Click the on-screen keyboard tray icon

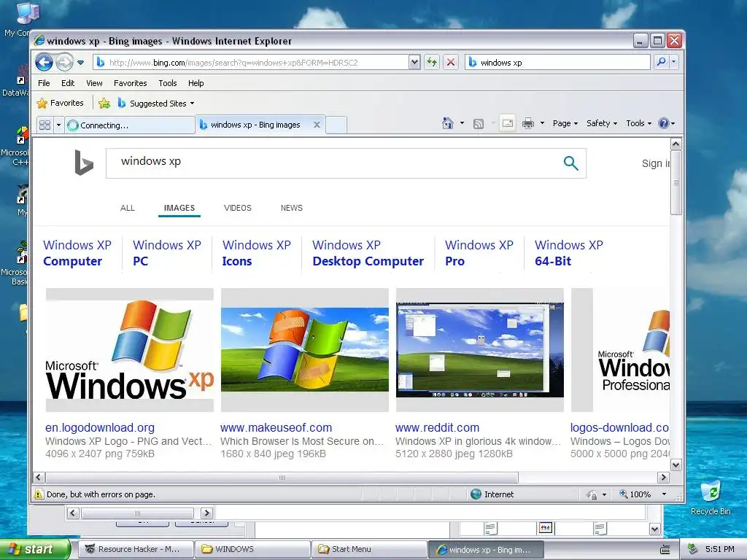(665, 550)
